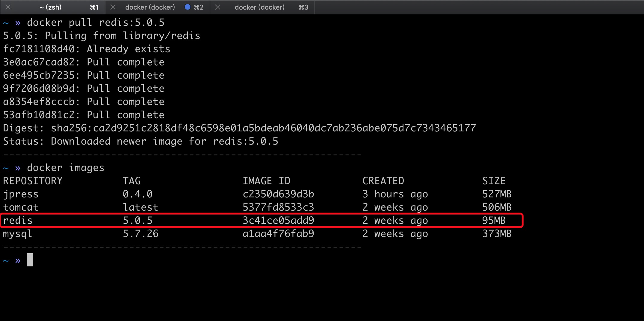Click the 527MB size value
Screen dimensions: 644x321
click(x=497, y=194)
